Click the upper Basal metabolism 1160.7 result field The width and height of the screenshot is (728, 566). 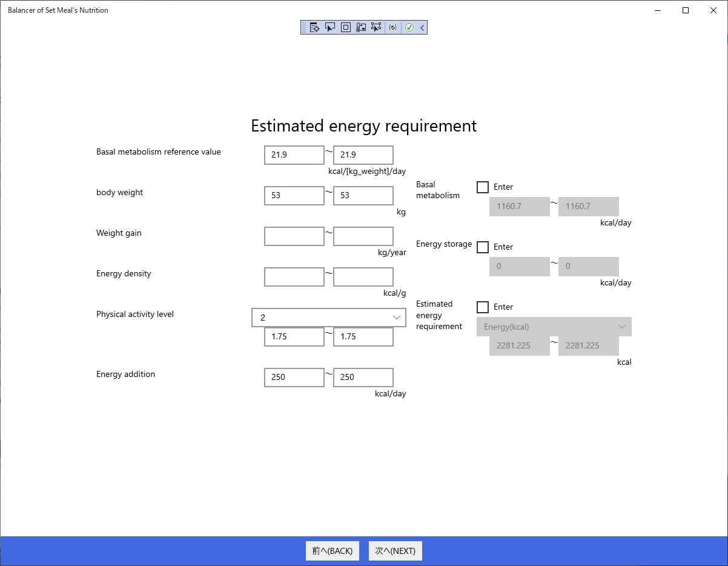tap(589, 207)
